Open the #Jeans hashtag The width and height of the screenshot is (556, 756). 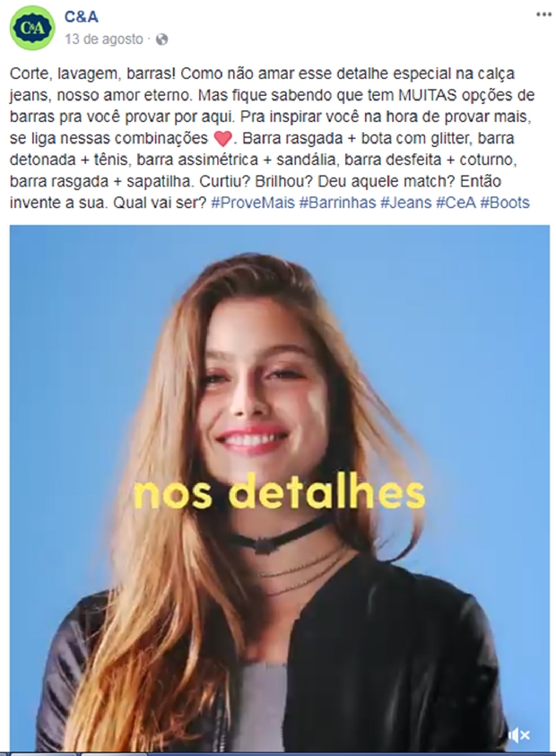click(406, 203)
